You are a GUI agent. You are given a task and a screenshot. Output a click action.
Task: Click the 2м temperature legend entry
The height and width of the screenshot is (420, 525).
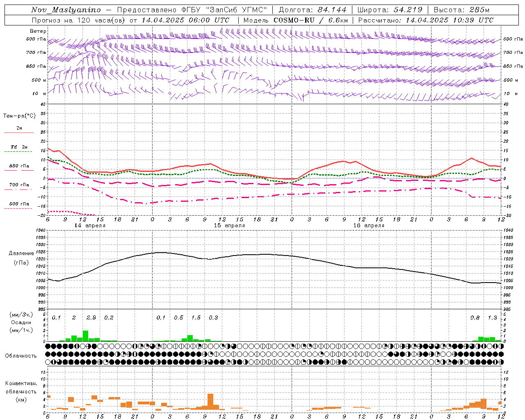click(x=19, y=128)
